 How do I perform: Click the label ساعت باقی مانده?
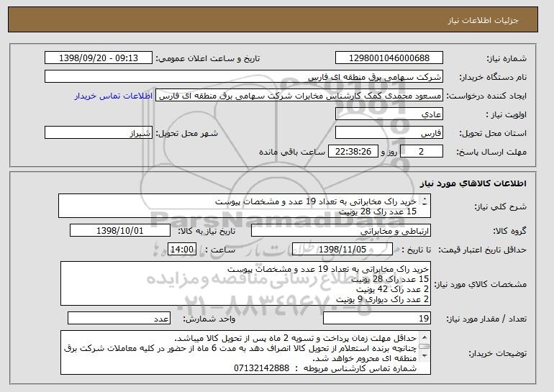tap(292, 152)
